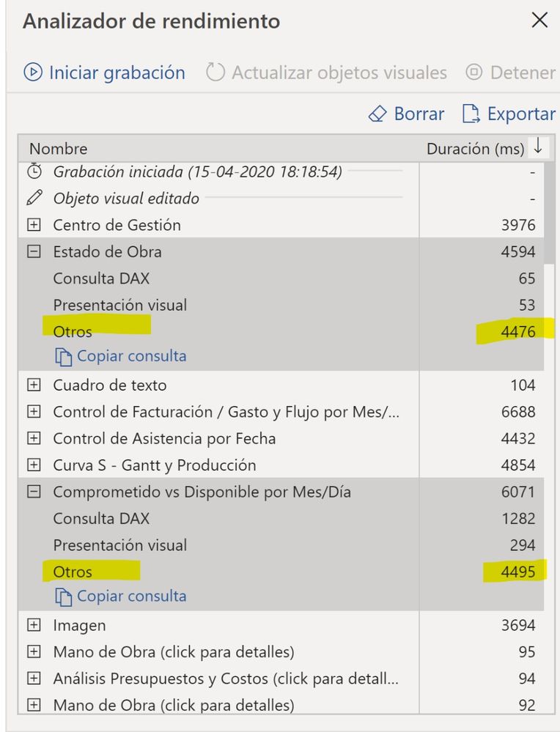Collapse the Estado de Obra row
Viewport: 560px width, 732px height.
[x=34, y=251]
